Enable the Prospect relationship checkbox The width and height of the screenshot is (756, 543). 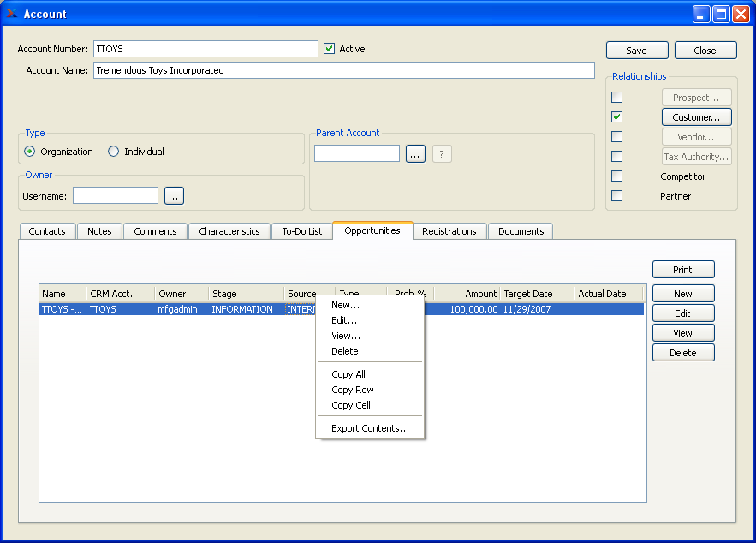[x=616, y=98]
